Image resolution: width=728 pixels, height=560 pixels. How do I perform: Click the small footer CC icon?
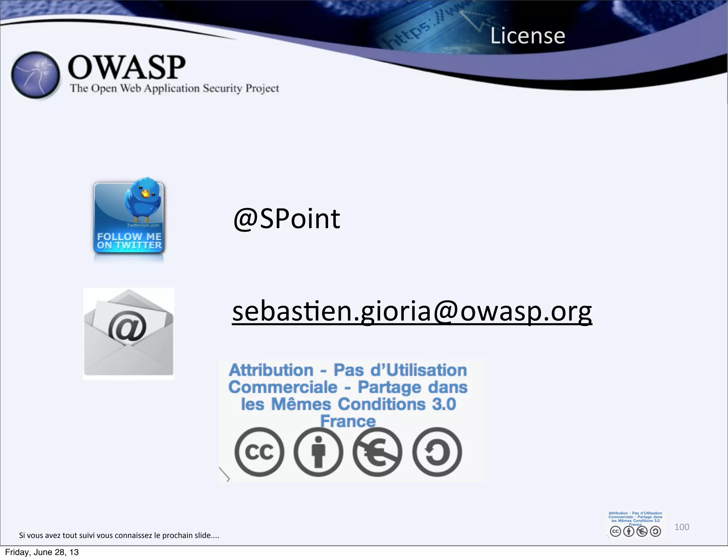click(x=615, y=531)
